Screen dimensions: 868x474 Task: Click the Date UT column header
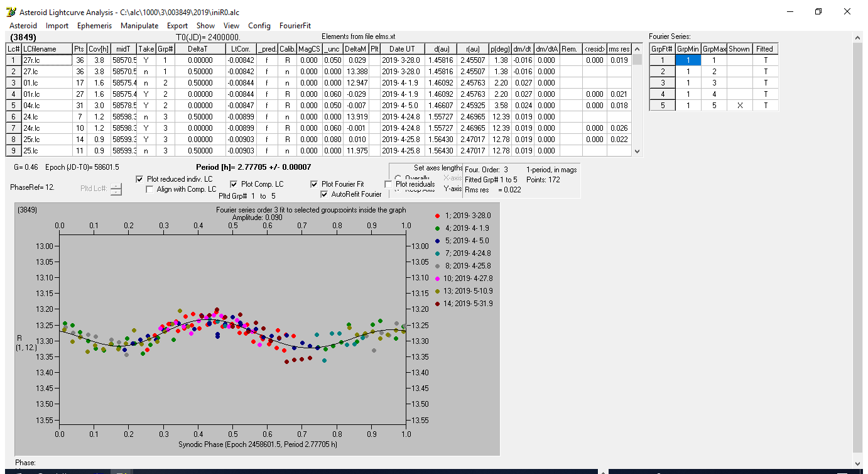pyautogui.click(x=402, y=48)
